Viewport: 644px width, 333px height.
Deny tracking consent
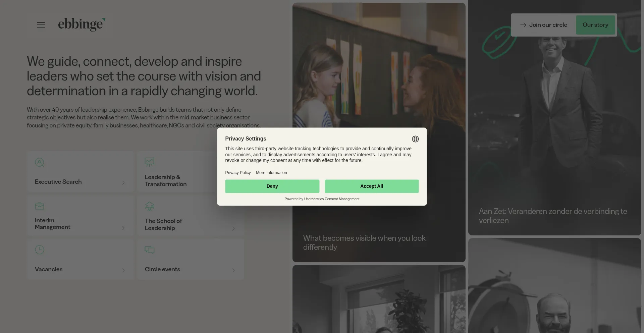click(272, 186)
